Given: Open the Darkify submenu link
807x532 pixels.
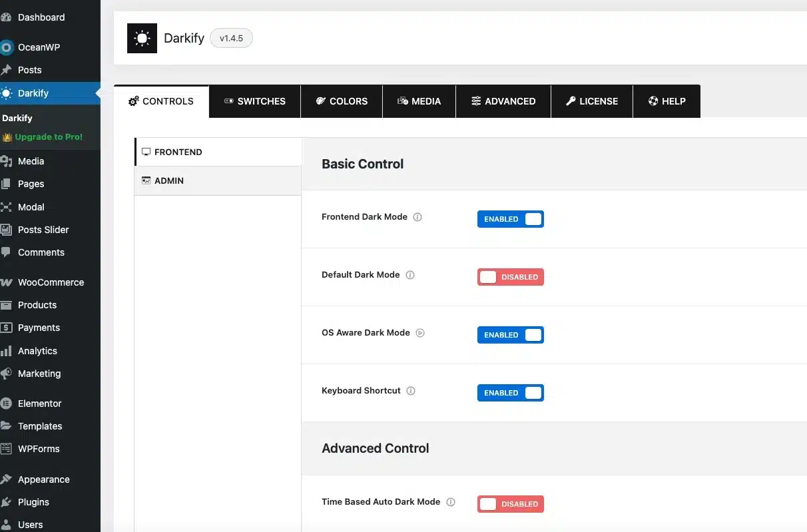Looking at the screenshot, I should click(17, 118).
